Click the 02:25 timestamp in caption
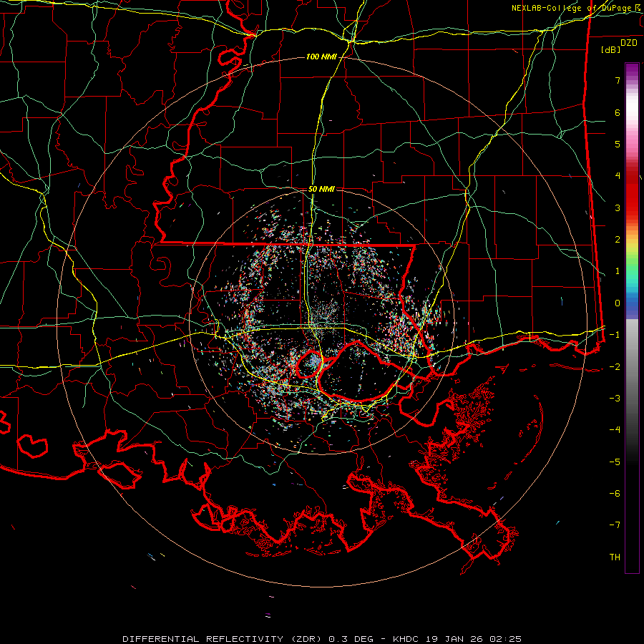 click(x=506, y=639)
